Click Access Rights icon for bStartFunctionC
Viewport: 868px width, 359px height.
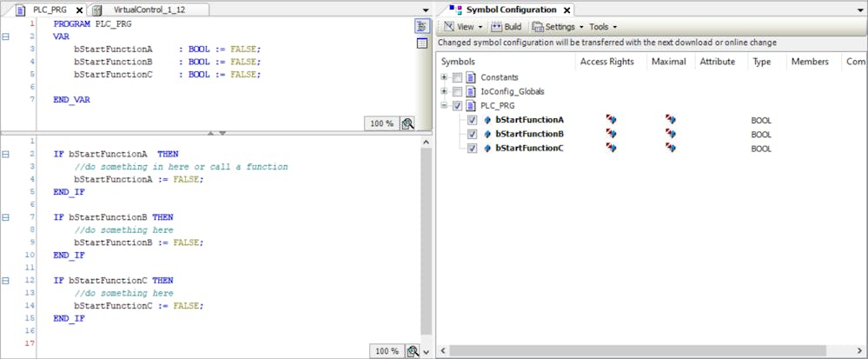coord(611,149)
